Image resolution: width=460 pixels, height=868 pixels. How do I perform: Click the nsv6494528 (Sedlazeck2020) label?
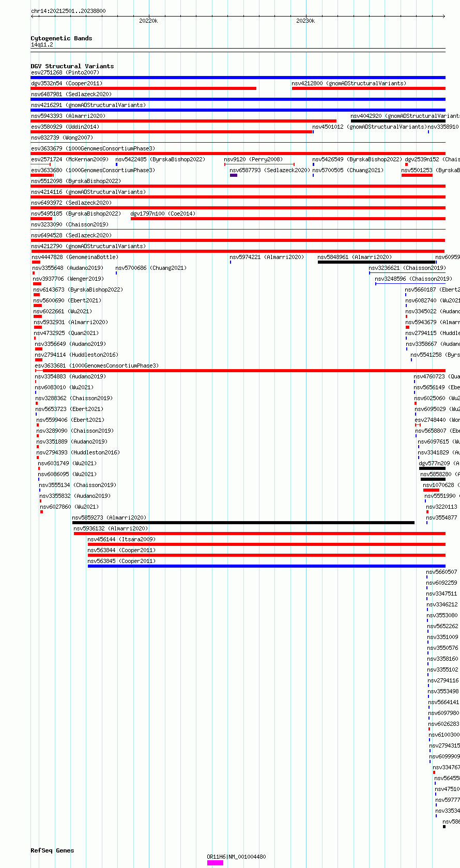pos(71,235)
